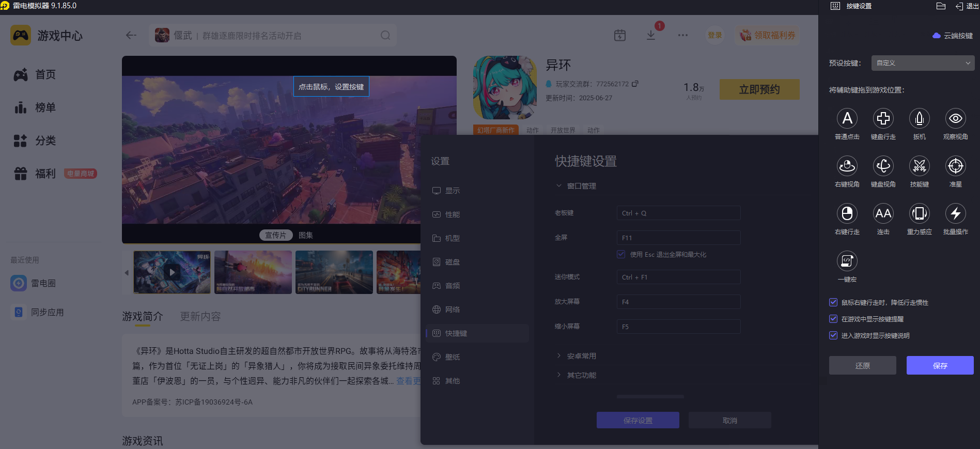The image size is (980, 449).
Task: Open the keymap folder icon in title bar
Action: point(941,6)
